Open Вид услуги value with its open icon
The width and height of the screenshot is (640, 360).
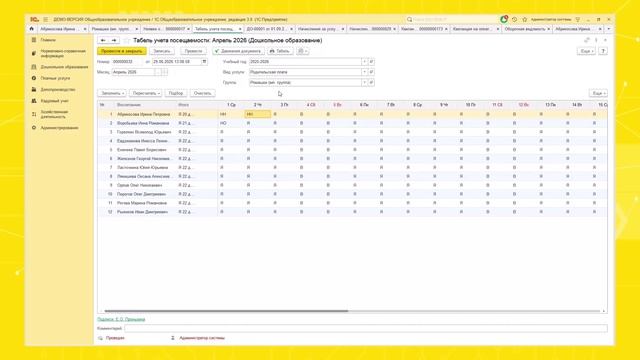pos(371,72)
